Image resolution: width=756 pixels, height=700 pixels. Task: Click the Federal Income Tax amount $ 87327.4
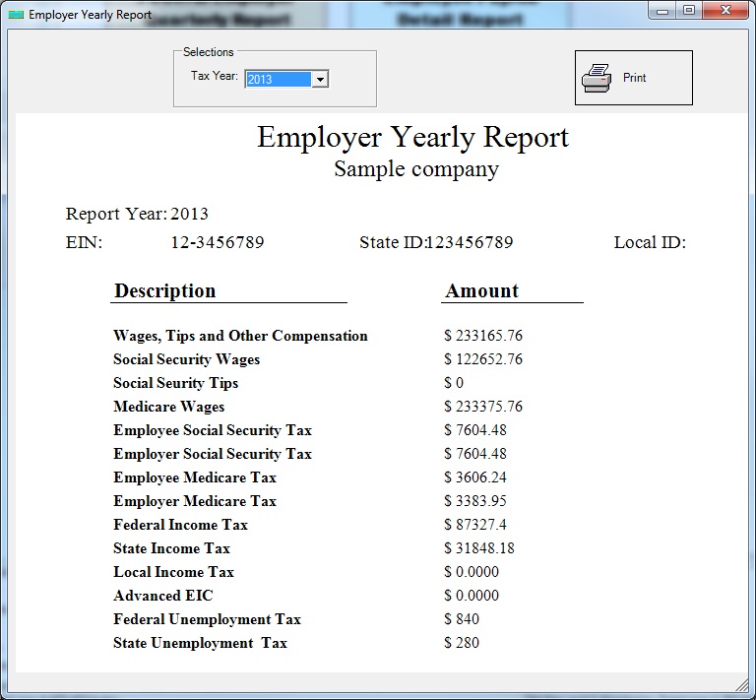point(475,525)
